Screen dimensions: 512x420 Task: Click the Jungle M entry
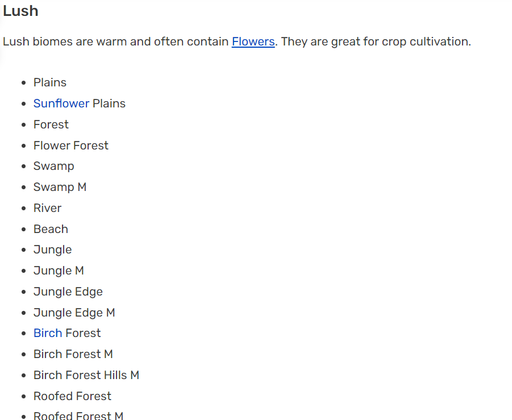click(59, 271)
